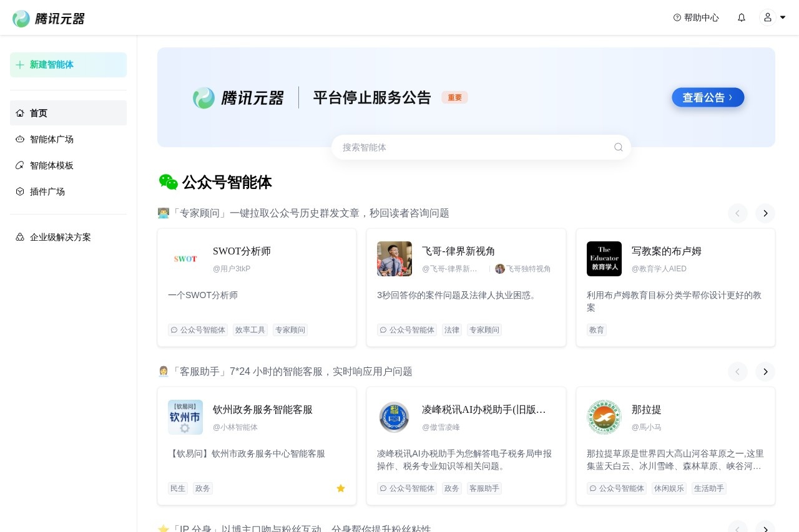
Task: Open 插件广场 in the sidebar
Action: click(x=68, y=191)
